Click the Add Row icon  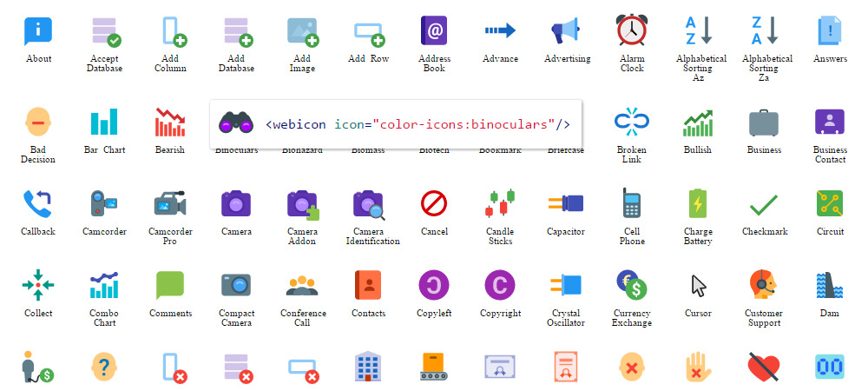370,35
